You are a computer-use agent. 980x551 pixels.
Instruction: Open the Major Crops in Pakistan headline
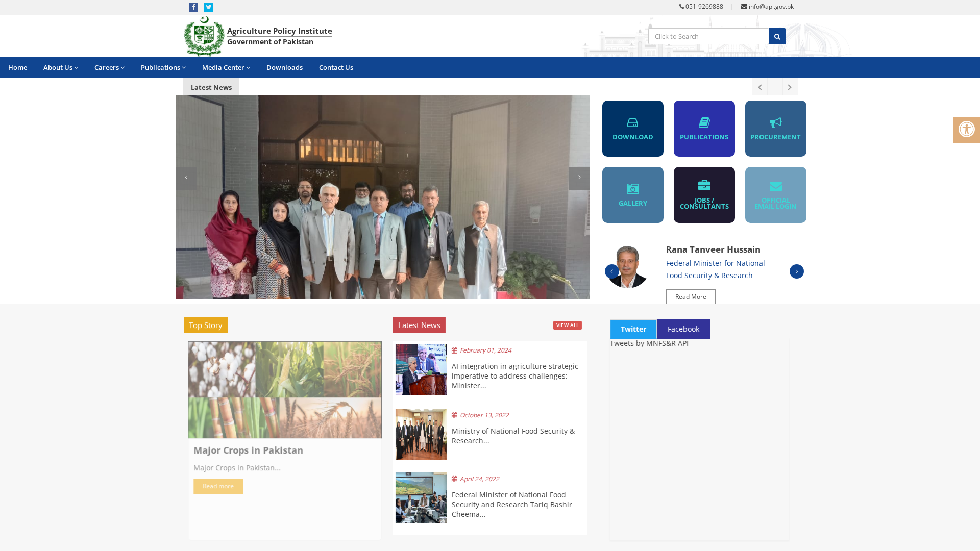[248, 450]
